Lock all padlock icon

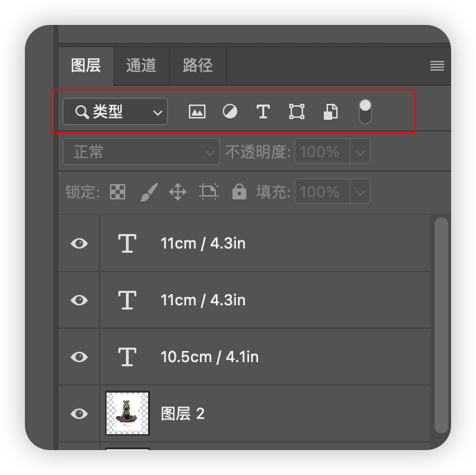point(239,192)
